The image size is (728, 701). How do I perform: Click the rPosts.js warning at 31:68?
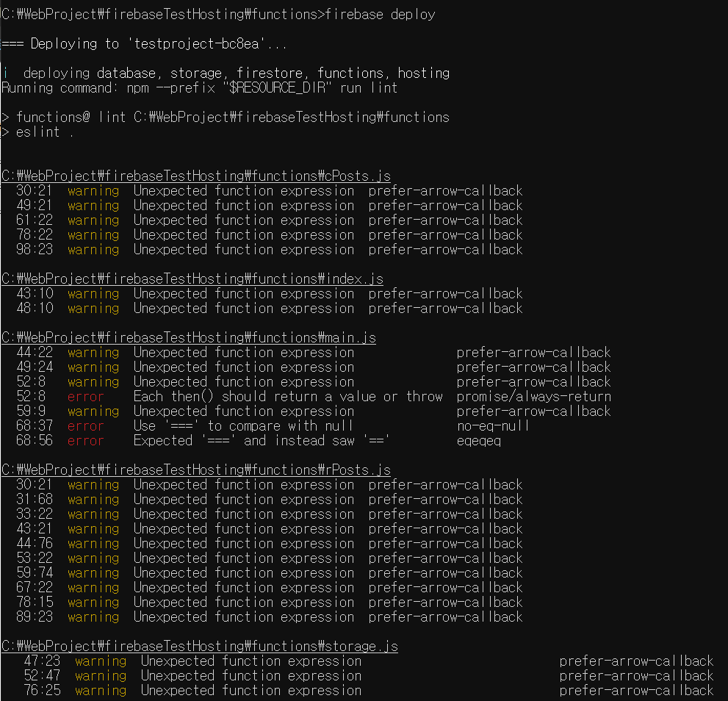pos(270,500)
